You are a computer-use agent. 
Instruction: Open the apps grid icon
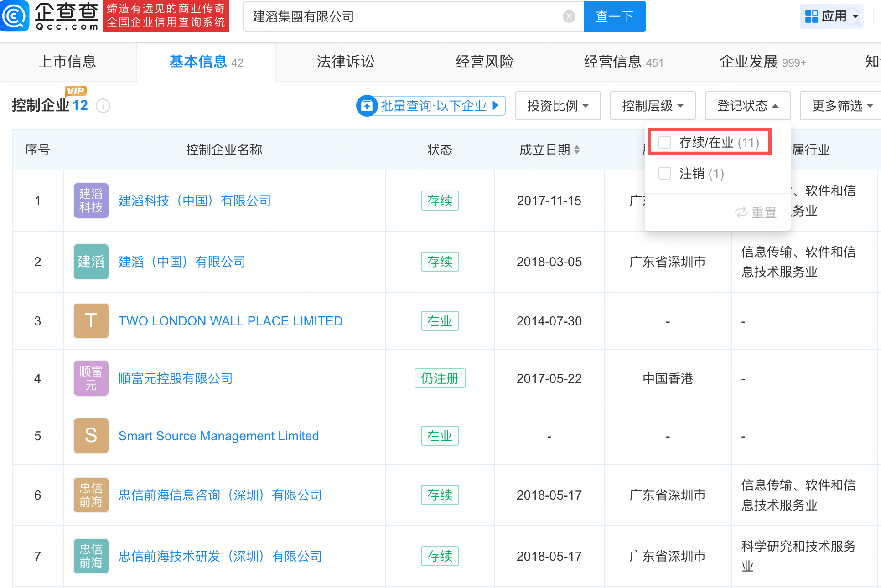point(811,16)
